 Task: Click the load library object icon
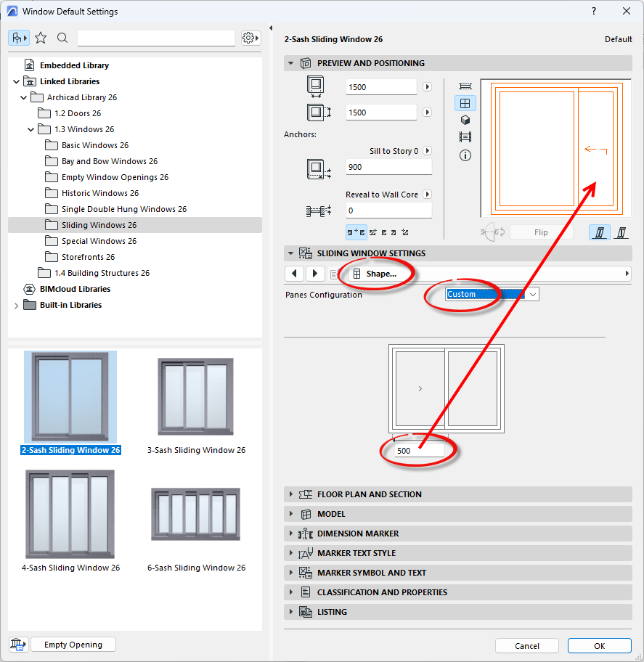pos(18,645)
